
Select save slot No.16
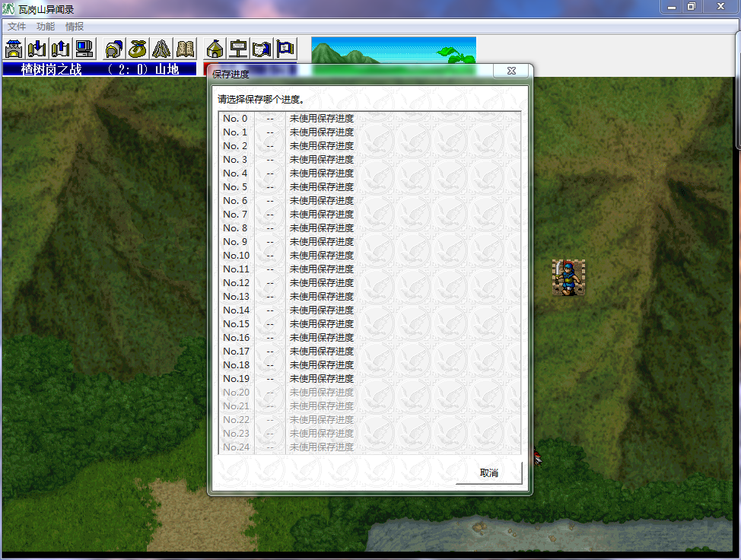370,338
